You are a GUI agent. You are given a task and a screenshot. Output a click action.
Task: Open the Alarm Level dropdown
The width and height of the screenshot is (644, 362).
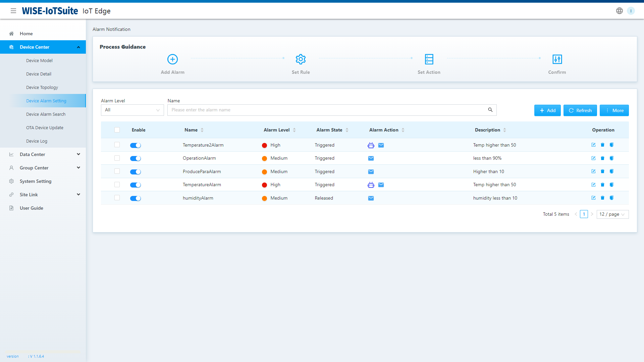pos(132,110)
